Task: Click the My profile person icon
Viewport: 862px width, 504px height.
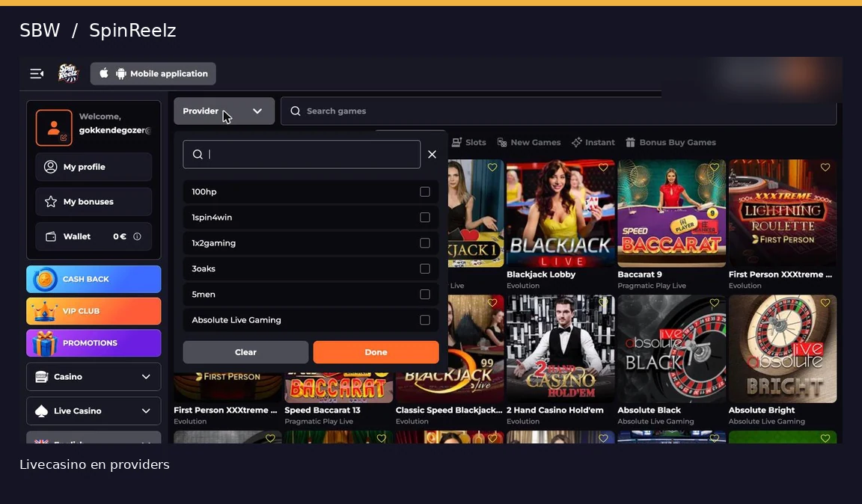Action: point(50,167)
